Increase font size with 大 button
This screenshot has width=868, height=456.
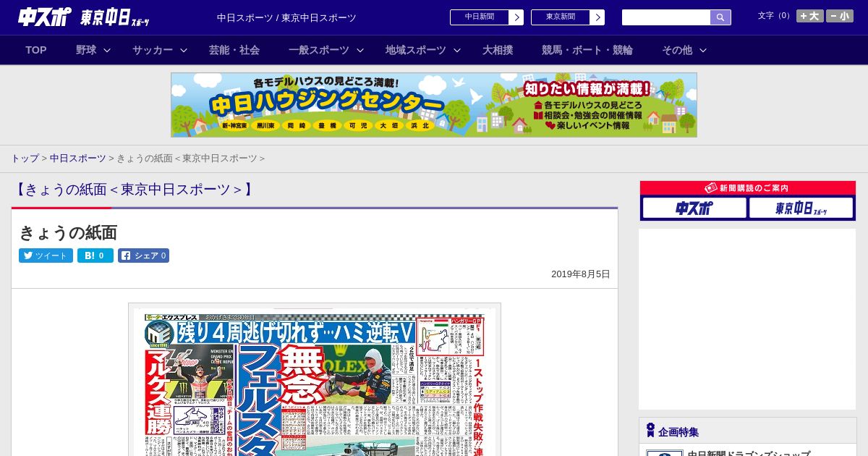(810, 16)
